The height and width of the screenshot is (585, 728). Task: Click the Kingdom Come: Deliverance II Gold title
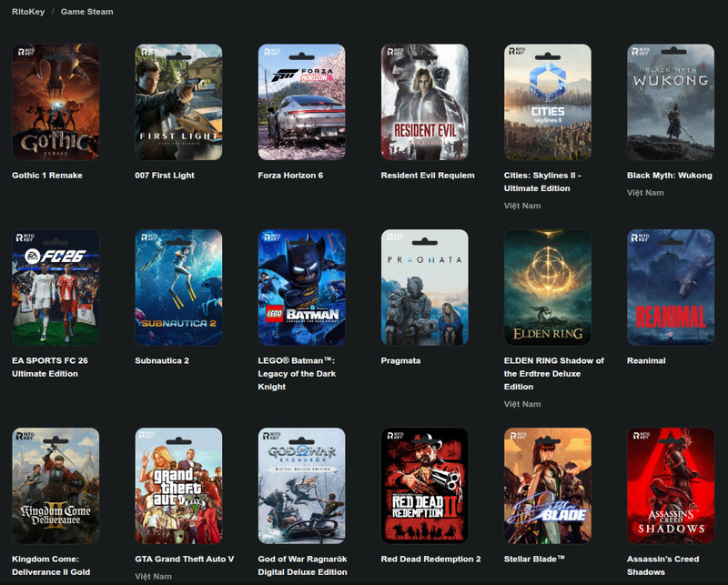51,566
